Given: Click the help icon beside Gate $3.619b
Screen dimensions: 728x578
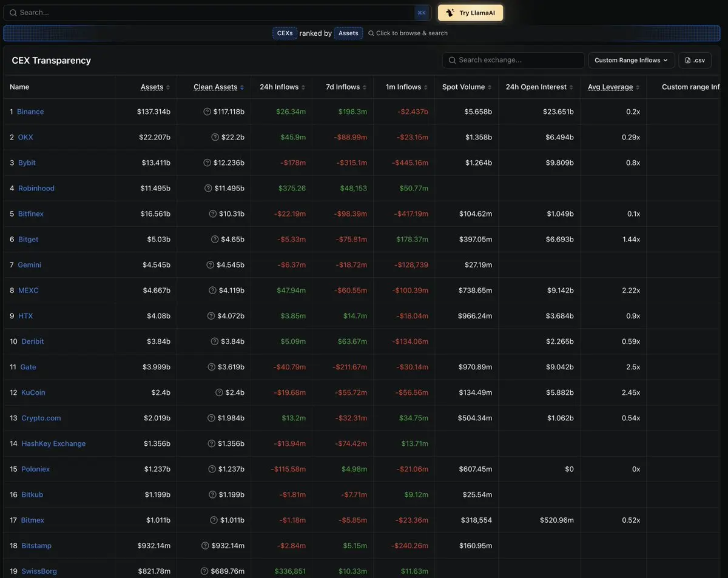Looking at the screenshot, I should point(212,367).
